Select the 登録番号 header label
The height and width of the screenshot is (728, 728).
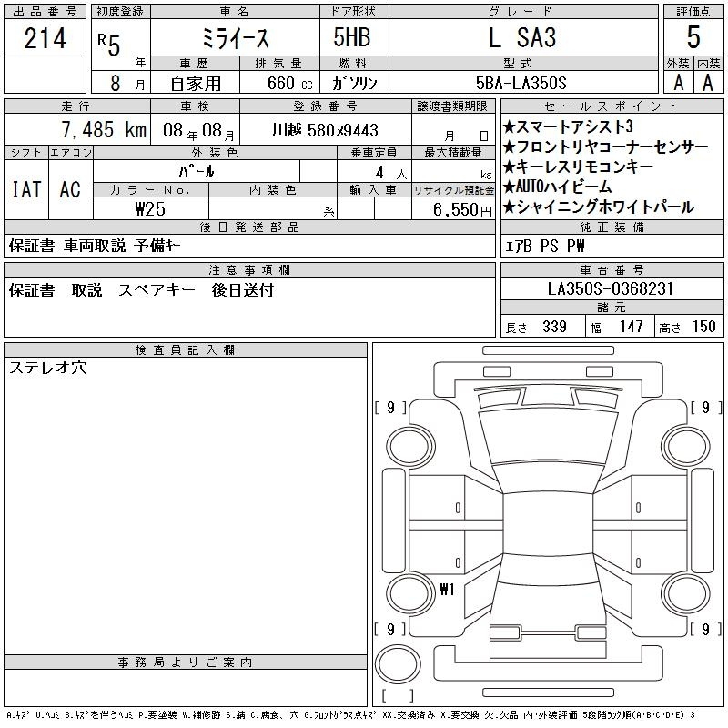[326, 106]
